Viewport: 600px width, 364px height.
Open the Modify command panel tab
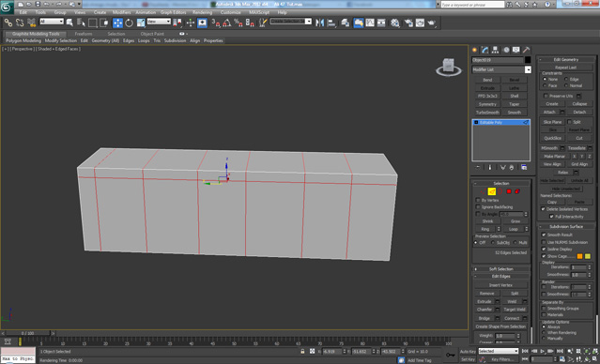tap(485, 50)
